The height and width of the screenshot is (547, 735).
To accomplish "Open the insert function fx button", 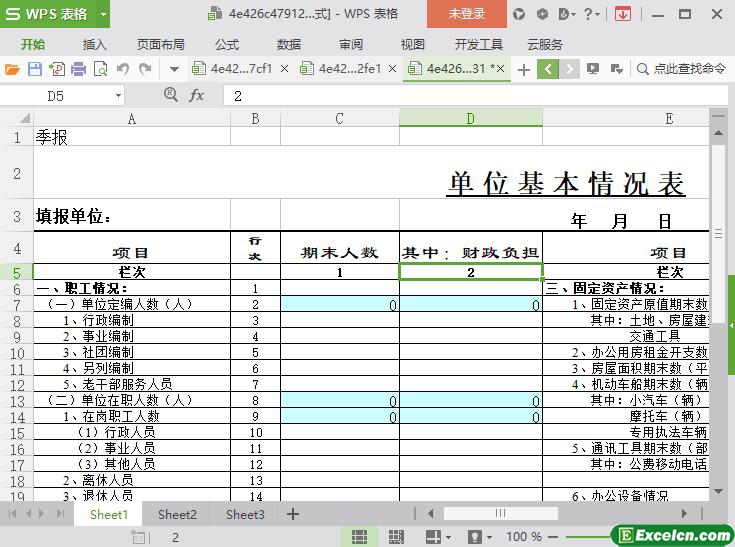I will (x=196, y=96).
